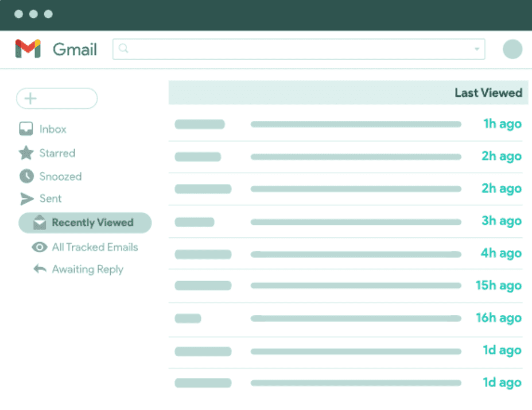Open the profile avatar in the top-right
The height and width of the screenshot is (410, 532).
pyautogui.click(x=512, y=49)
